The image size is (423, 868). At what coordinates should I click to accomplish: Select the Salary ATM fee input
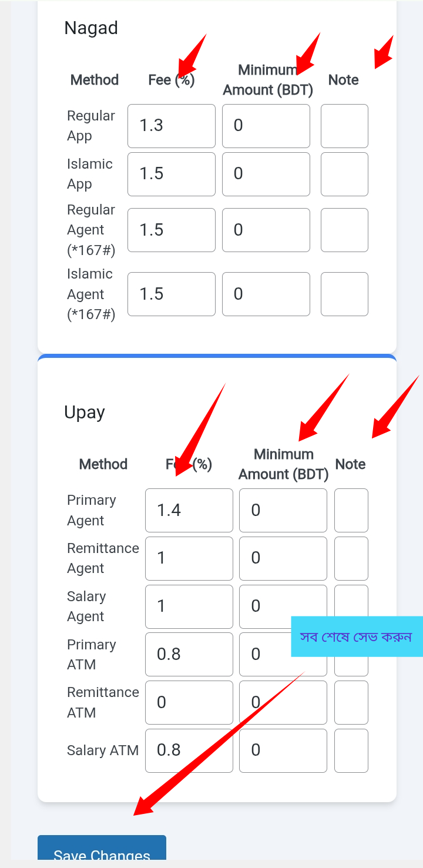[x=189, y=750]
